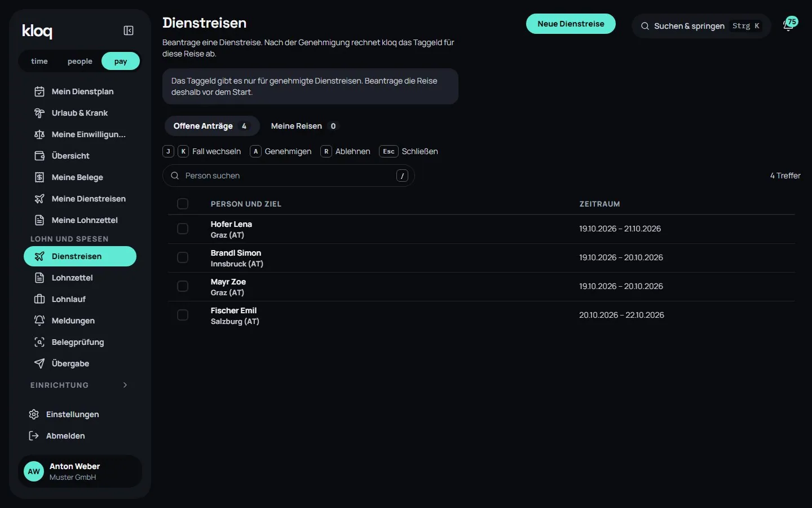This screenshot has height=508, width=812.
Task: Click the Mein Dienstplan calendar icon
Action: (x=39, y=91)
